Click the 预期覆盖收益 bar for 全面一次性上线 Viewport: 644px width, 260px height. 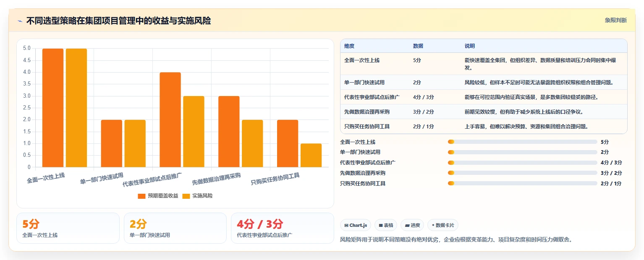(53, 108)
